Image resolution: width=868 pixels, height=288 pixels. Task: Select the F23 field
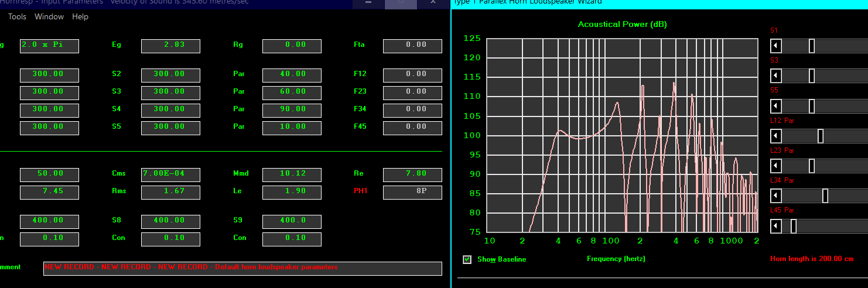point(412,93)
